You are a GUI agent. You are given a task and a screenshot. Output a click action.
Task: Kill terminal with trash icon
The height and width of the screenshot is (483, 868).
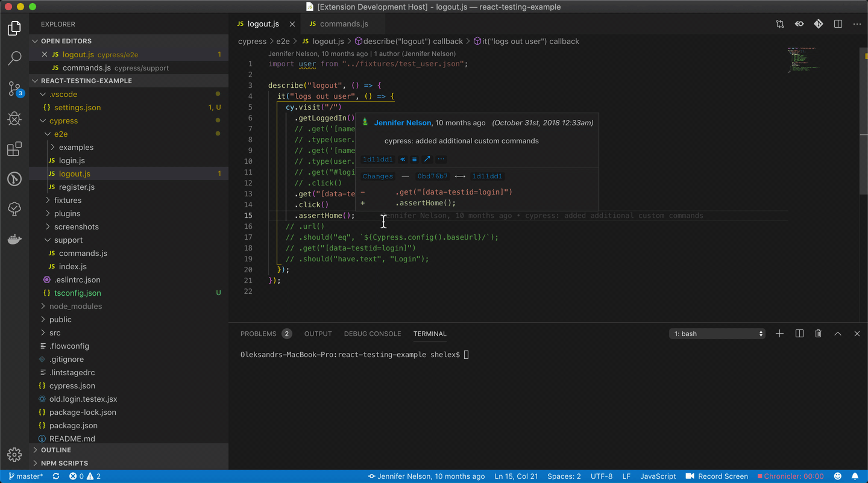pos(818,334)
